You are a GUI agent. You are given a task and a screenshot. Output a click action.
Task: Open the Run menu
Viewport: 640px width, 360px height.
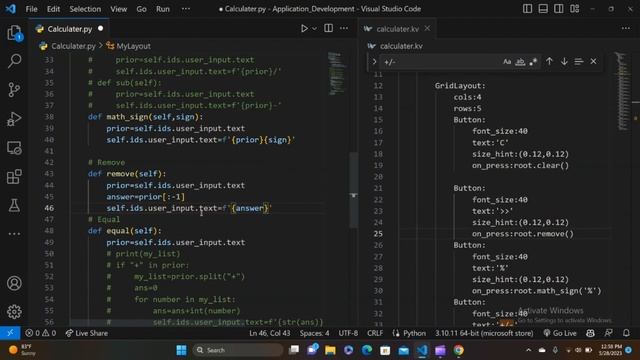click(x=162, y=9)
